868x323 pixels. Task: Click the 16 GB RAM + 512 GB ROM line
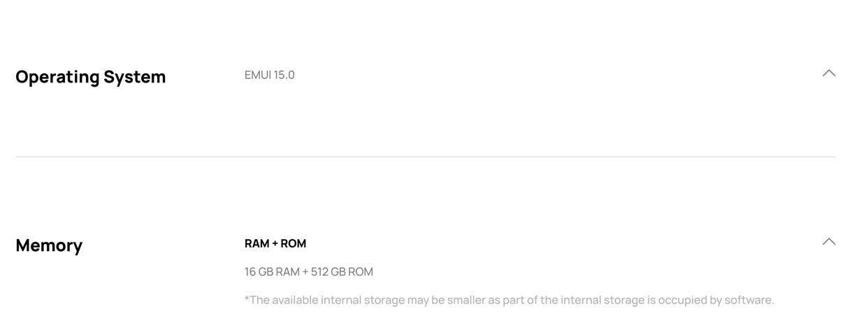pyautogui.click(x=309, y=272)
